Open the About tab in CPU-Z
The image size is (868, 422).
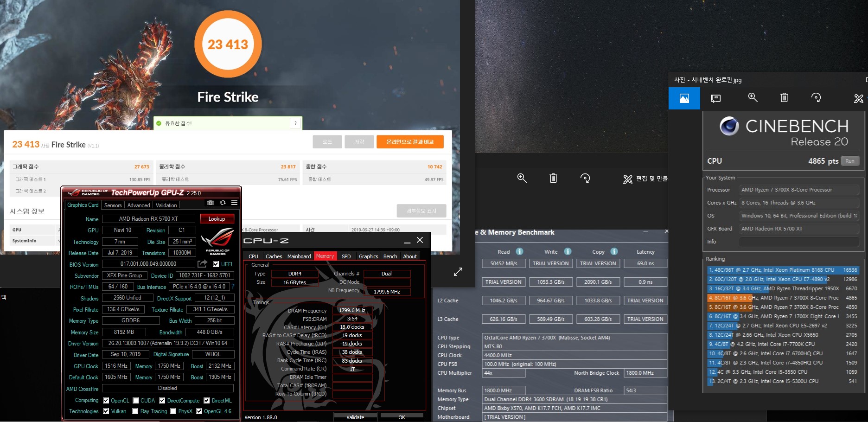410,256
